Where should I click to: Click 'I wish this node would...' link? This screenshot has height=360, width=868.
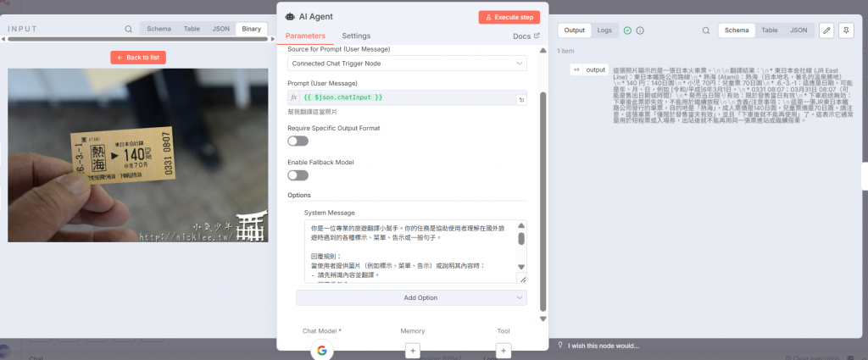[x=604, y=346]
